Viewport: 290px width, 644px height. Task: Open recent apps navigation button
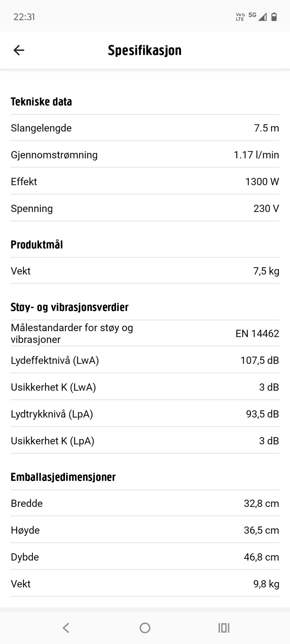coord(224,628)
